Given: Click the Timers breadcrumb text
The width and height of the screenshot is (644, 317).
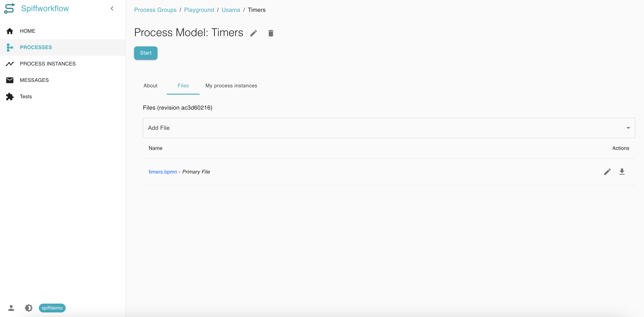Looking at the screenshot, I should [x=257, y=10].
